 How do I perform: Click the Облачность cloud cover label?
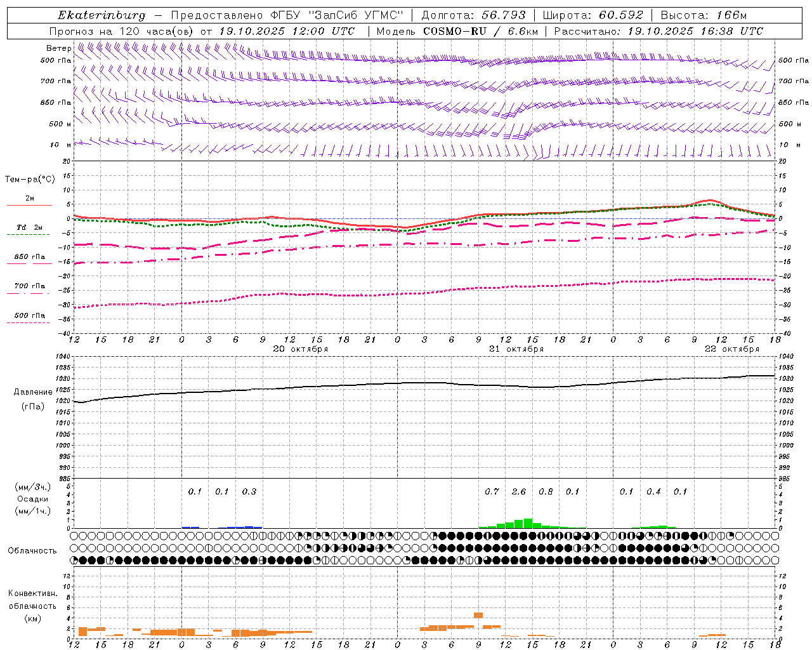coord(32,551)
